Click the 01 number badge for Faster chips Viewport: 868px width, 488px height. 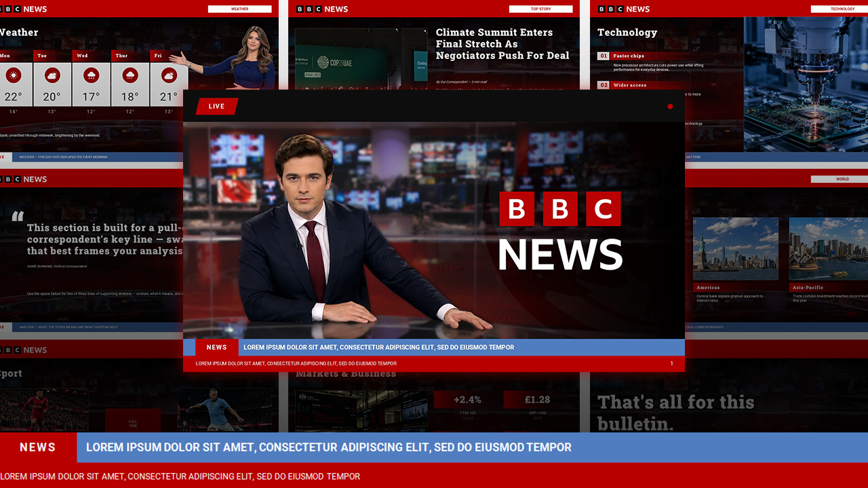coord(604,56)
